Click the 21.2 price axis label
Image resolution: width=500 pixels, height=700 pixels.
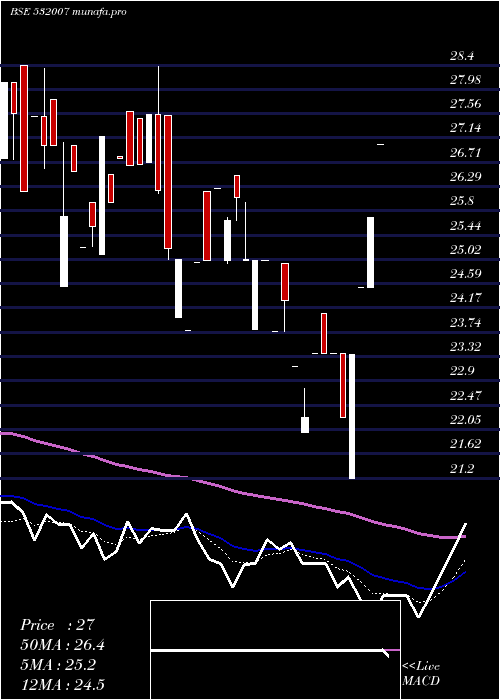(x=462, y=468)
